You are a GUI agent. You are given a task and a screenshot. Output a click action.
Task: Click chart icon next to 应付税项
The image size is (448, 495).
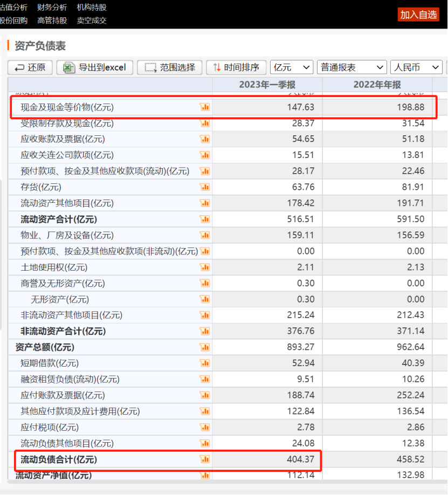(205, 428)
